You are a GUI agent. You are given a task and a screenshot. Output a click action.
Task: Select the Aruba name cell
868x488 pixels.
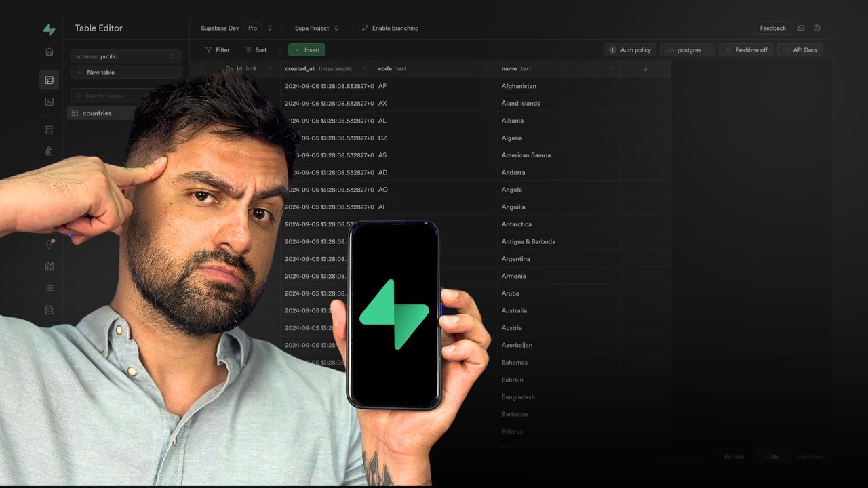pyautogui.click(x=559, y=293)
